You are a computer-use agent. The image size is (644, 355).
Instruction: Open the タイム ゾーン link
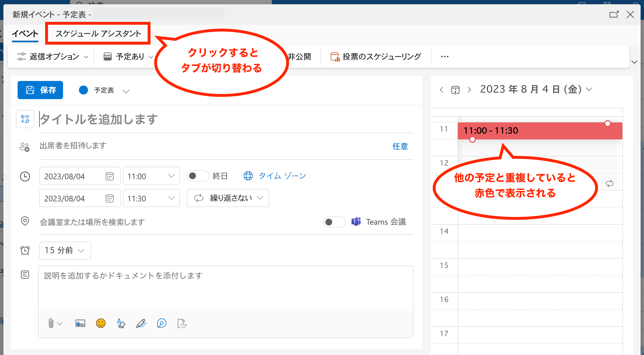point(282,176)
